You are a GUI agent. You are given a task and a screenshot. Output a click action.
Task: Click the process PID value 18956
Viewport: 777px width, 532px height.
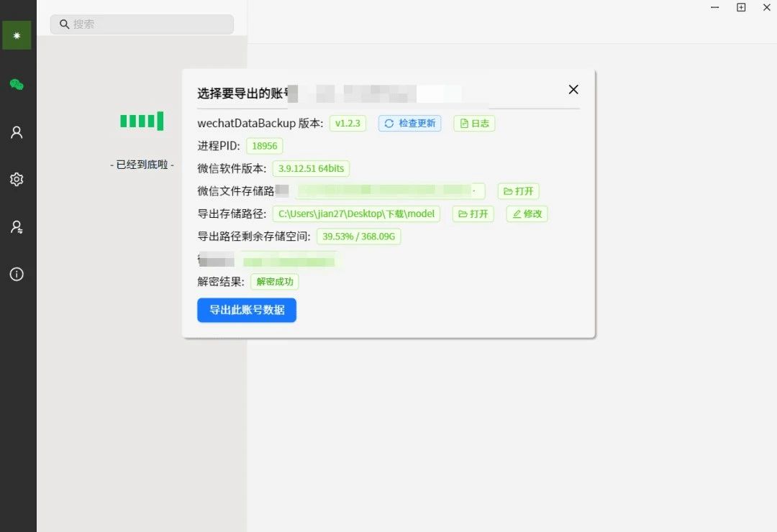coord(265,146)
